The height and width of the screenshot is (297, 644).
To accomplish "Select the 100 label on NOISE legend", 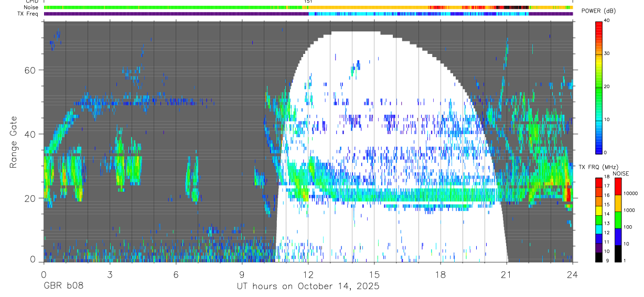I will point(628,227).
